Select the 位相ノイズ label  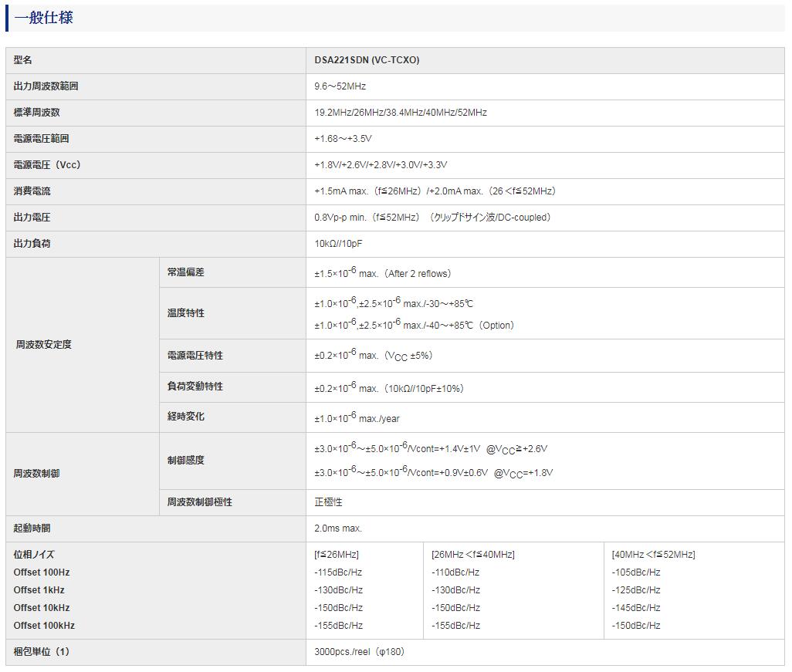coord(34,555)
